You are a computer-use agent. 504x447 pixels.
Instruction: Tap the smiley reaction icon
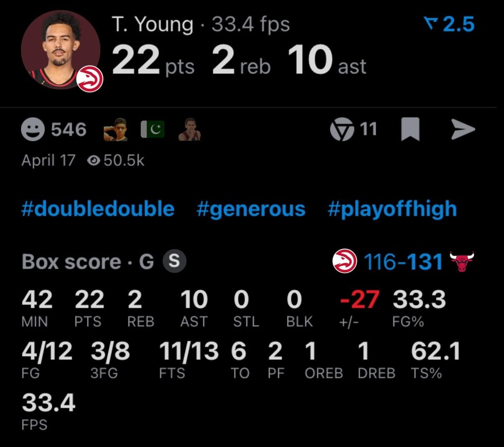pos(33,129)
